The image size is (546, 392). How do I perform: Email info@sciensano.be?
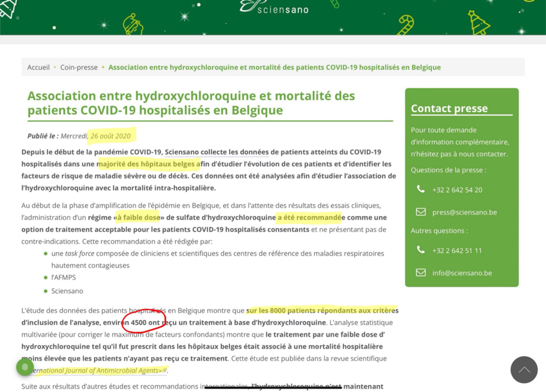pyautogui.click(x=462, y=273)
